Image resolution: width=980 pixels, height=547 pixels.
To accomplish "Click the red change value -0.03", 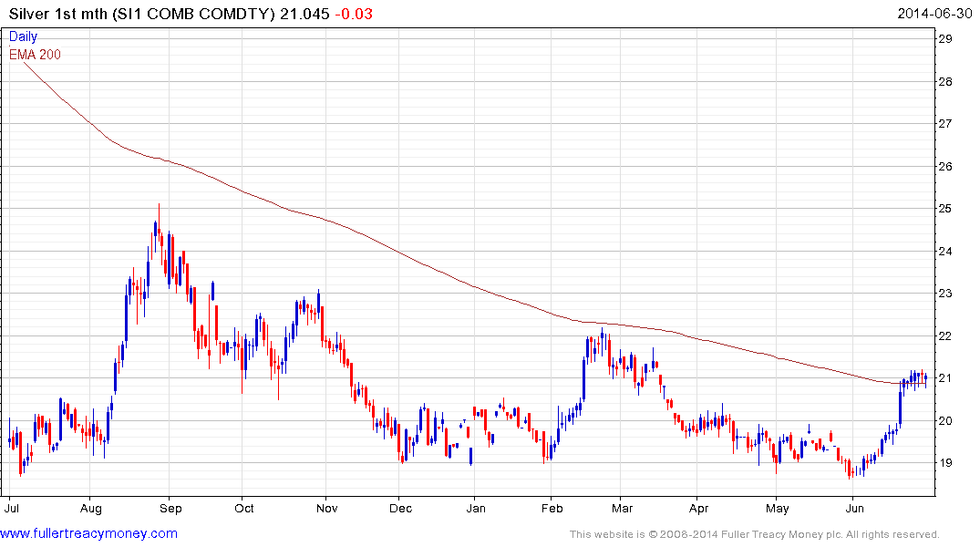I will [354, 14].
